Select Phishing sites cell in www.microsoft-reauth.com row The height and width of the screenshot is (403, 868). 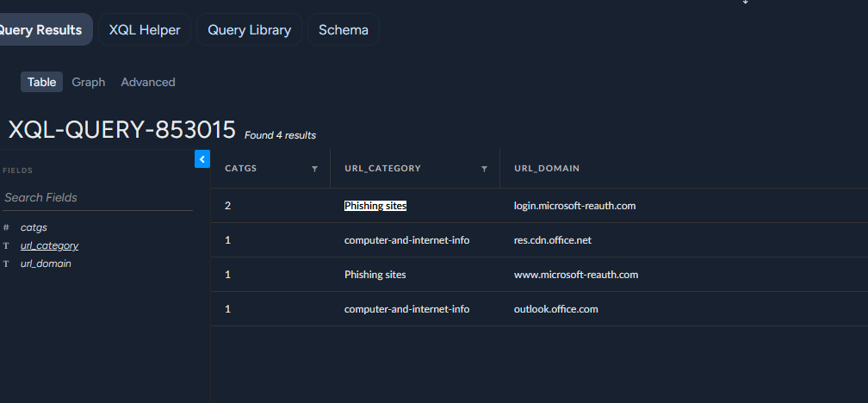(x=375, y=275)
